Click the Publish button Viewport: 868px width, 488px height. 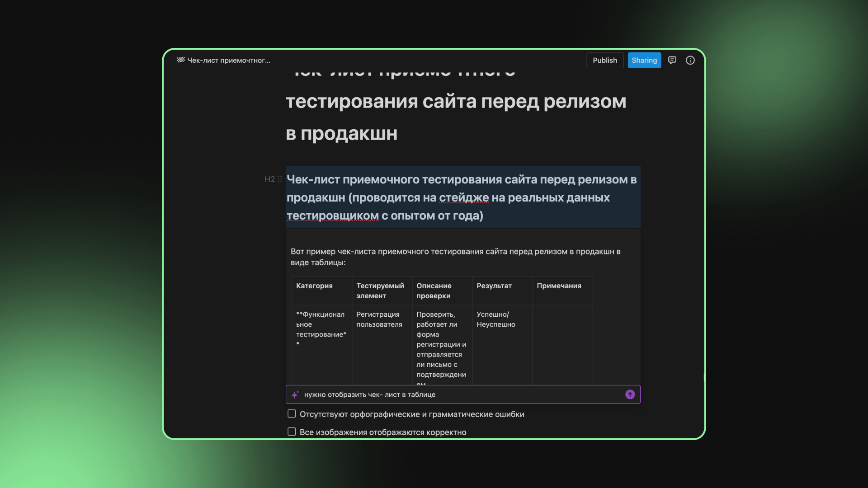click(x=604, y=60)
